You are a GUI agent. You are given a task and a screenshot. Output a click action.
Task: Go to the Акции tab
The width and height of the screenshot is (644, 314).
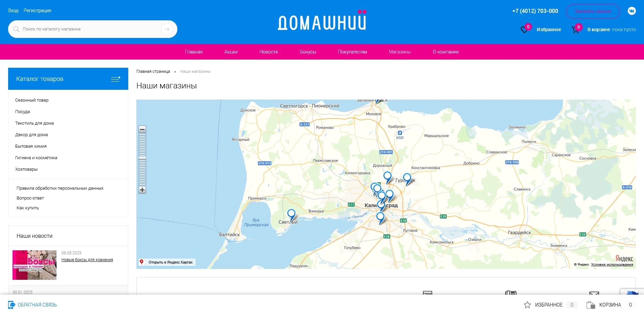pyautogui.click(x=231, y=52)
